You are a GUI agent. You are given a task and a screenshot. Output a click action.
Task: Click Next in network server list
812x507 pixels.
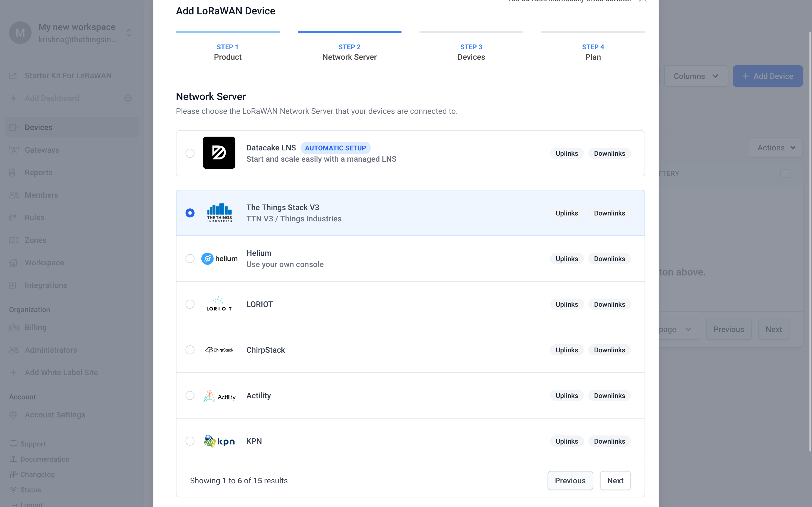[615, 481]
